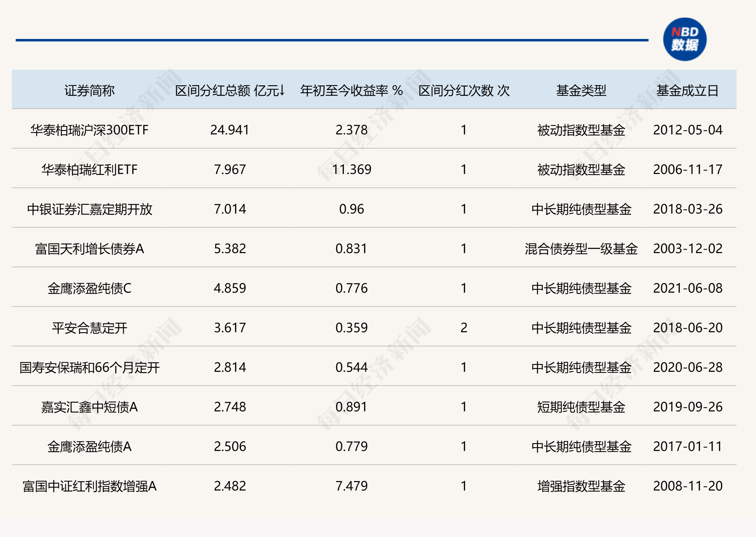Click dividend total value 2.482
The image size is (756, 537).
pyautogui.click(x=230, y=486)
